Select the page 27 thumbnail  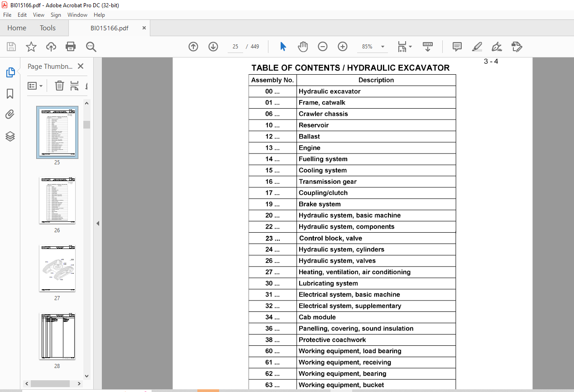[57, 268]
